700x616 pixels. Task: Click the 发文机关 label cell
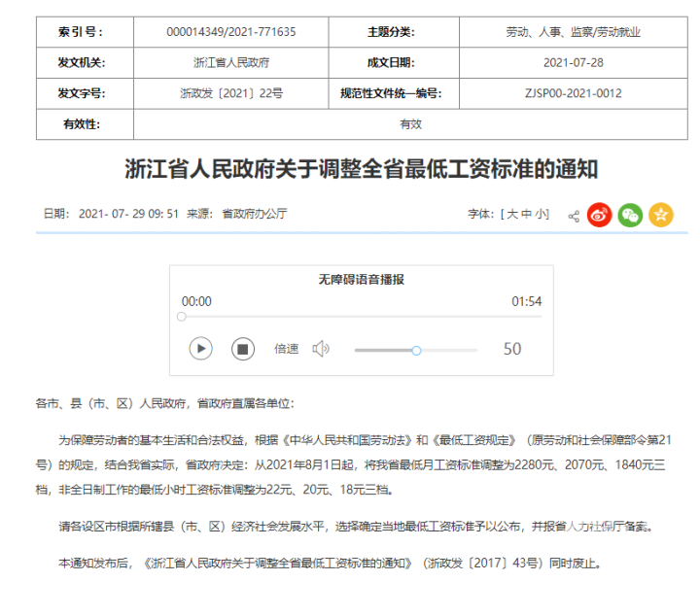85,63
